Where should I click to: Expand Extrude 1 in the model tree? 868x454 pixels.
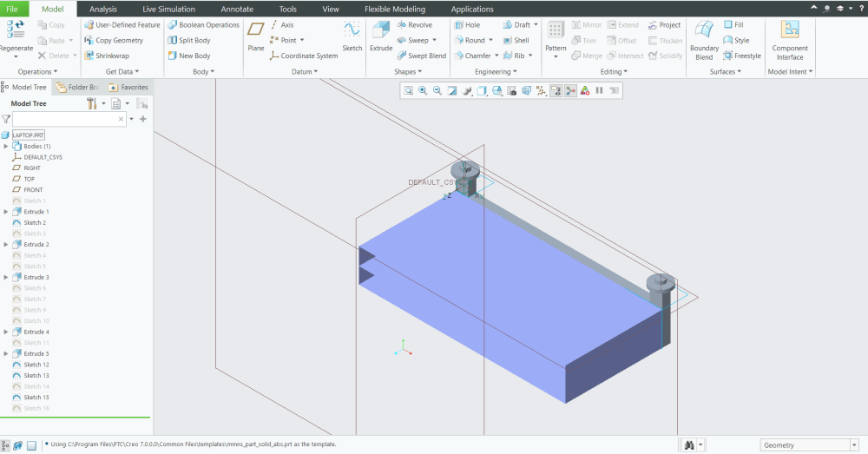pos(6,212)
